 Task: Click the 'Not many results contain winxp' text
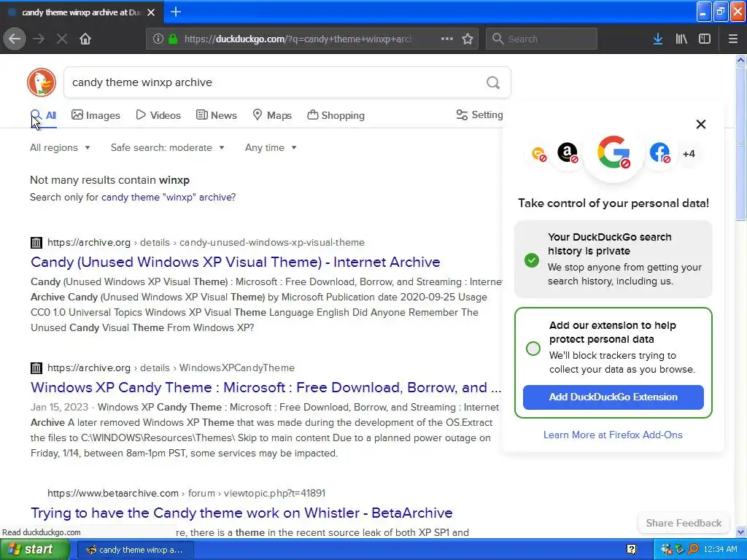[x=109, y=180]
